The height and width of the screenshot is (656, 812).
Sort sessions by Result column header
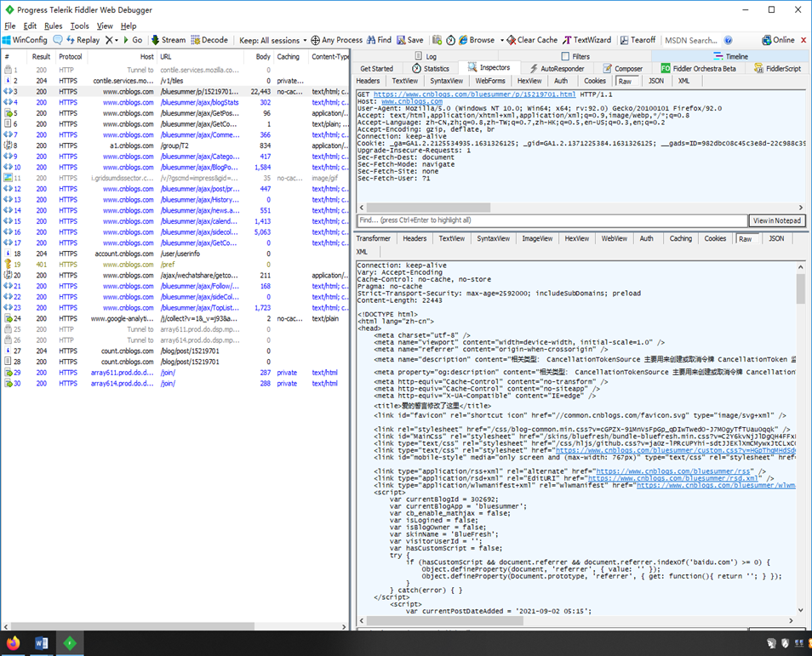pyautogui.click(x=41, y=56)
